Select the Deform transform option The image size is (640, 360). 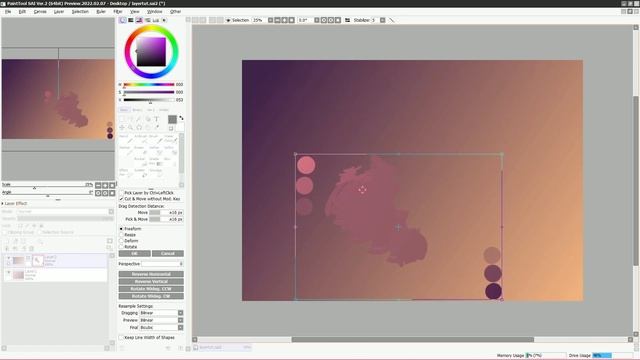point(121,241)
